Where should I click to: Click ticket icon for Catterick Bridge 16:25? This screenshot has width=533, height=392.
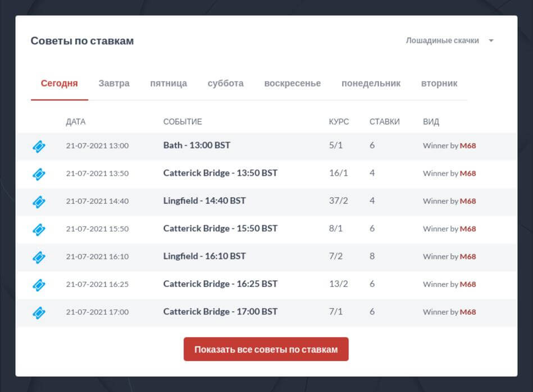[x=39, y=285]
